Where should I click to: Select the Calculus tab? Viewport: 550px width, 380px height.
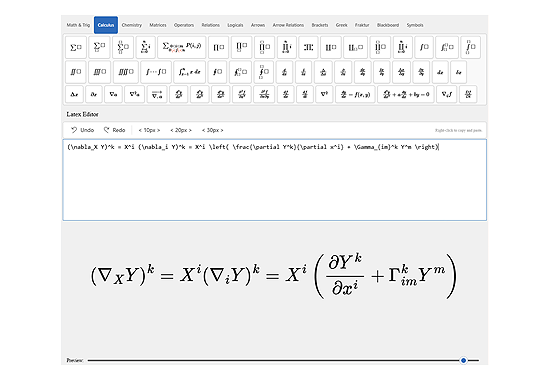[x=106, y=25]
